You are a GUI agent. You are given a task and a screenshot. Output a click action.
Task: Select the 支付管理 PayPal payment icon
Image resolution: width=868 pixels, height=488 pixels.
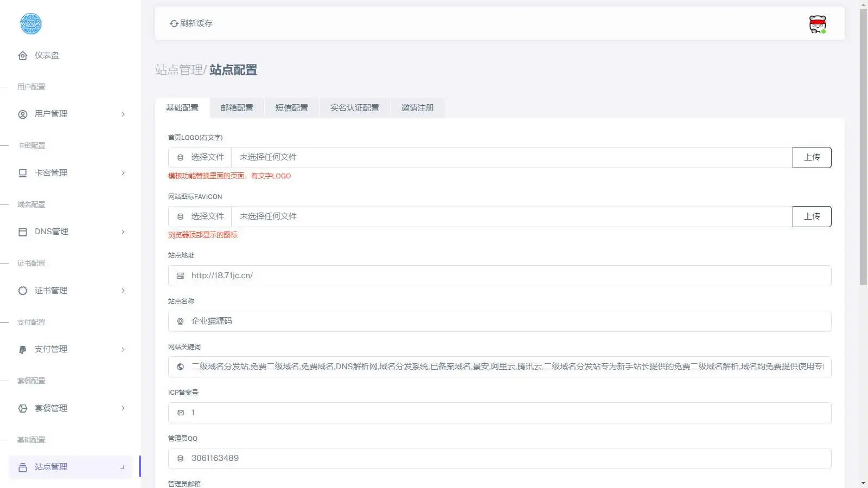[x=22, y=349]
